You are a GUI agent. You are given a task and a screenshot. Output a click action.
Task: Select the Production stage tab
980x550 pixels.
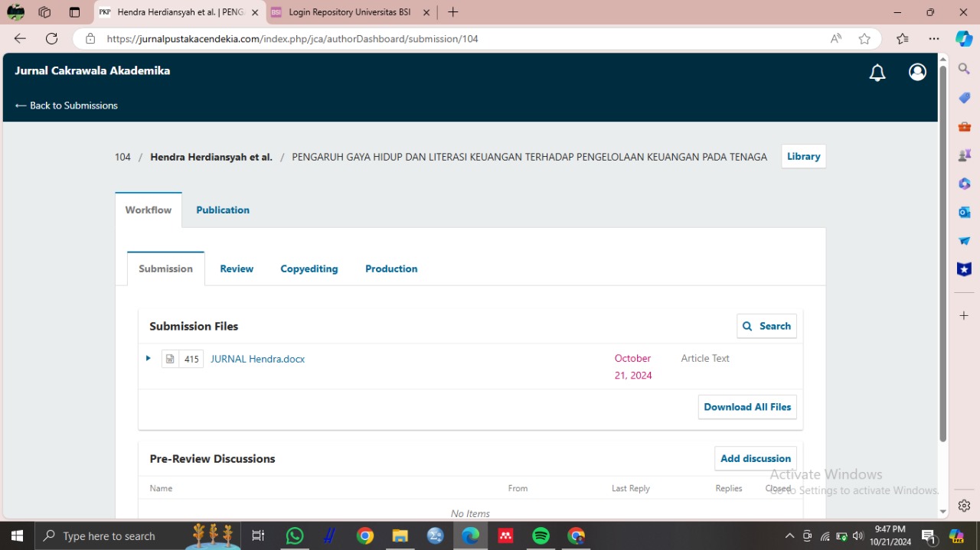coord(391,268)
